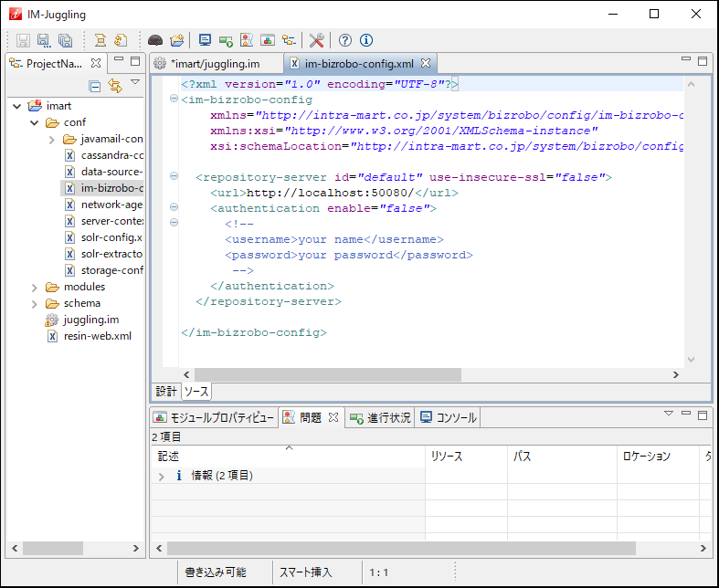Collapse the authentication element fold marker
The width and height of the screenshot is (719, 588).
pyautogui.click(x=174, y=208)
